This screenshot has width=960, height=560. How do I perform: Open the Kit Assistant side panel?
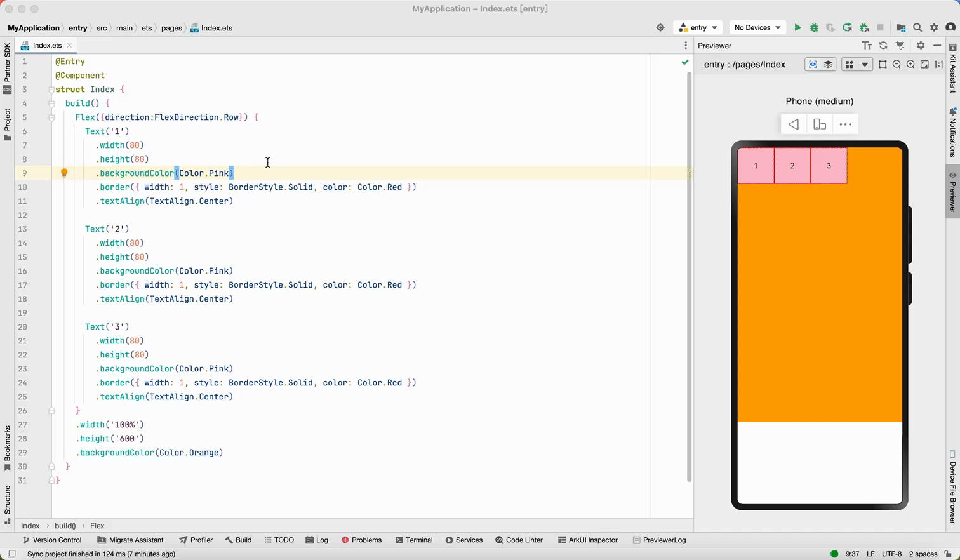pos(953,69)
